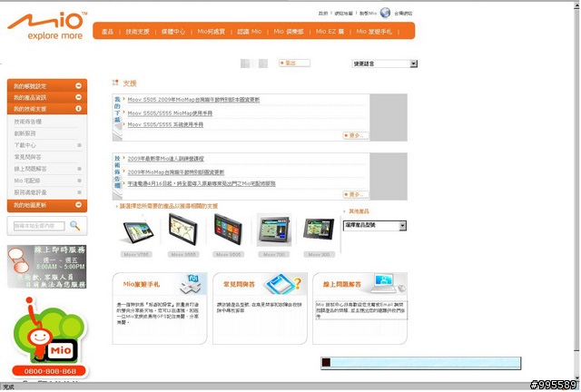Open the 2009年最新季Mio達人 course link
581x392 pixels.
(x=165, y=159)
